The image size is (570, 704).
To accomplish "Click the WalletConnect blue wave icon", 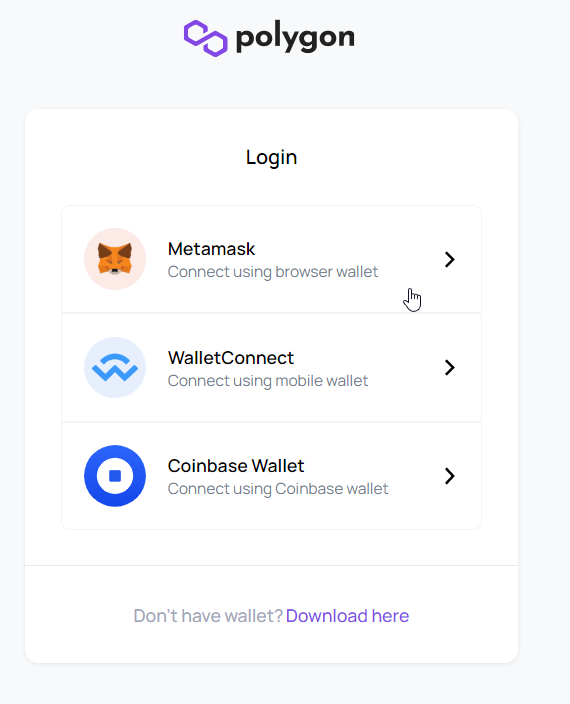I will (x=115, y=367).
